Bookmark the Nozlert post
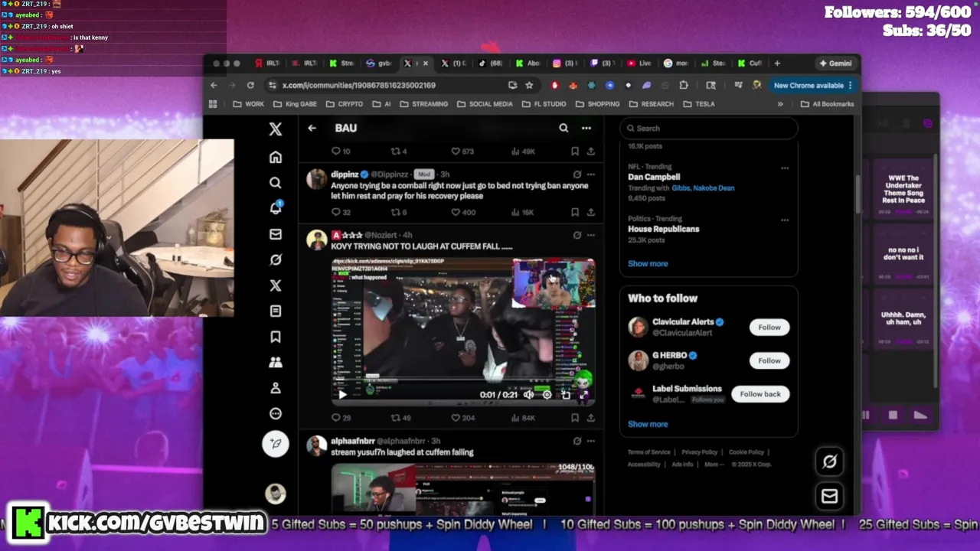This screenshot has height=551, width=980. 574,418
